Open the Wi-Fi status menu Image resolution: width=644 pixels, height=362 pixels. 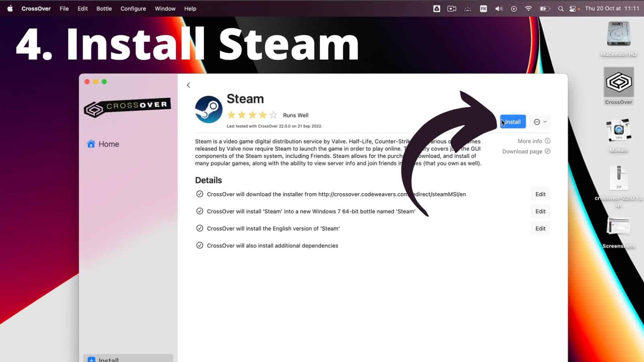pyautogui.click(x=528, y=8)
